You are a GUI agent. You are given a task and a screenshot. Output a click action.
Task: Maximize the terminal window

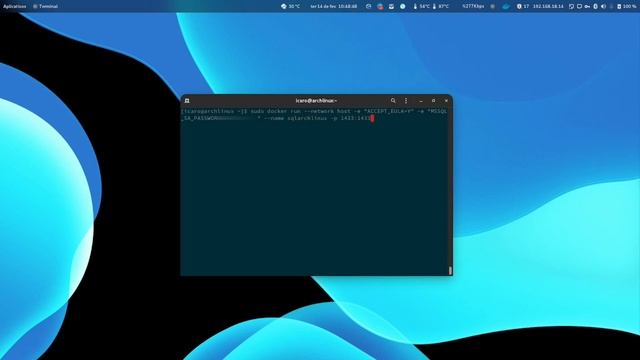433,100
